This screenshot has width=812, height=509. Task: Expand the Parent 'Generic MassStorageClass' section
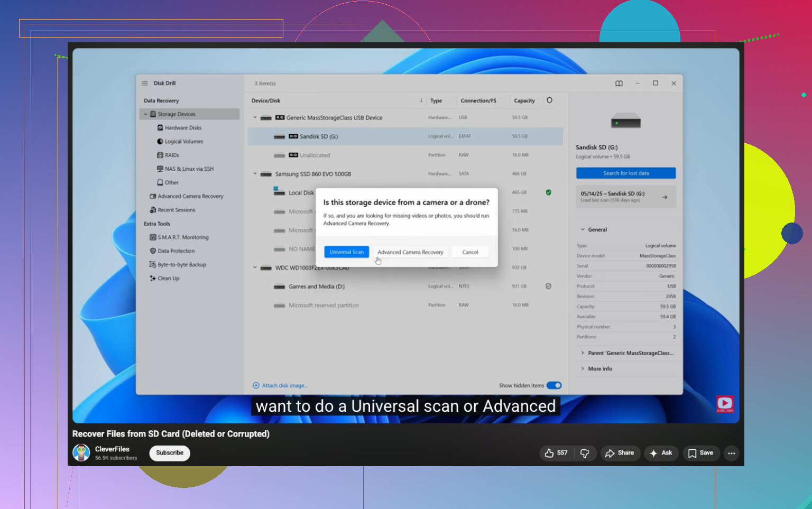click(x=583, y=353)
